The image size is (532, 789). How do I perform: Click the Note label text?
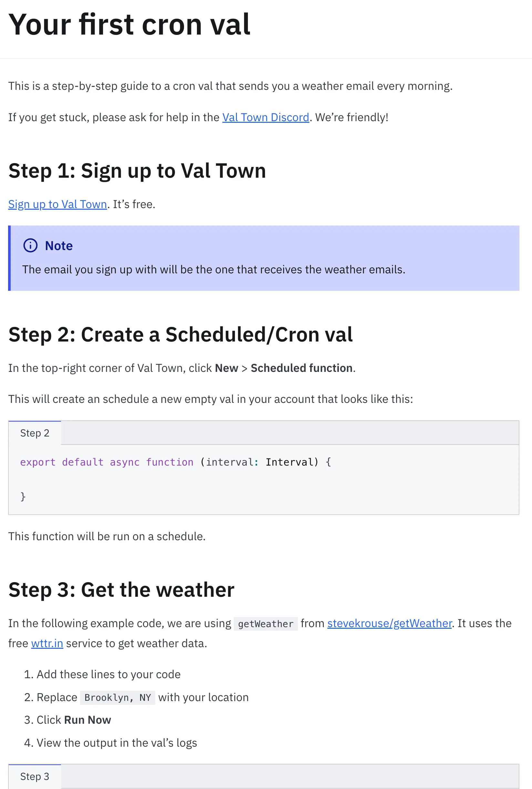(x=58, y=246)
